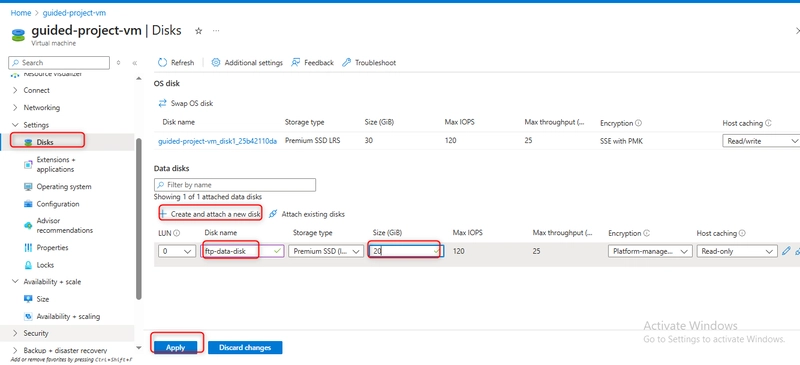Click Attach existing disks link icon
Image resolution: width=800 pixels, height=365 pixels.
[x=273, y=214]
